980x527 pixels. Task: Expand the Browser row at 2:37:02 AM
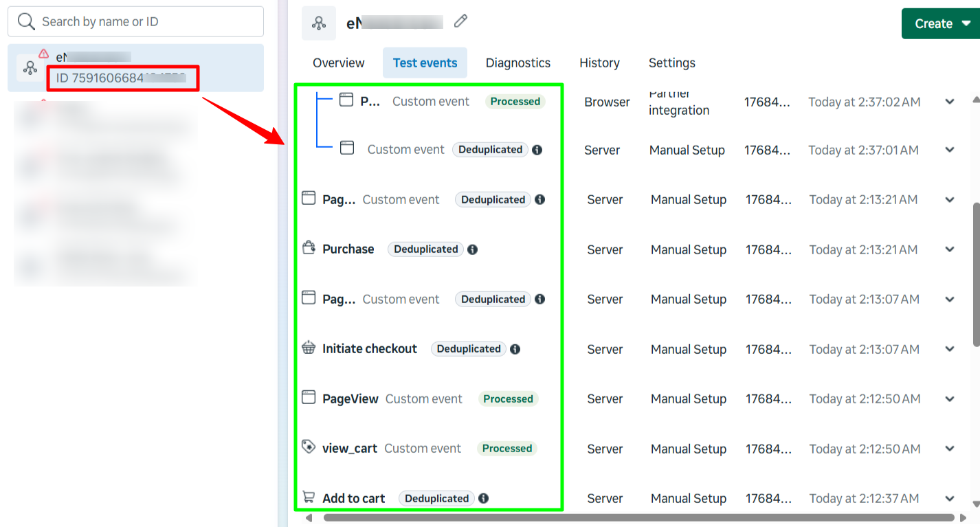coord(950,102)
